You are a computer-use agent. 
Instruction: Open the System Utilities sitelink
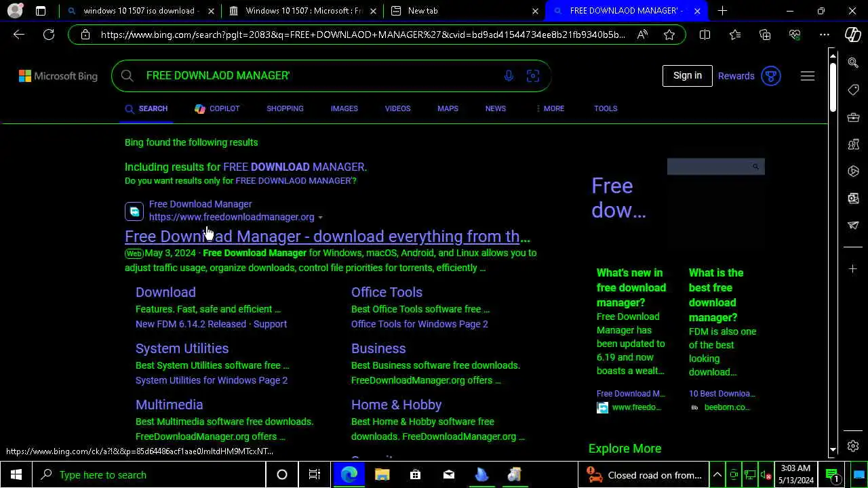pyautogui.click(x=182, y=348)
